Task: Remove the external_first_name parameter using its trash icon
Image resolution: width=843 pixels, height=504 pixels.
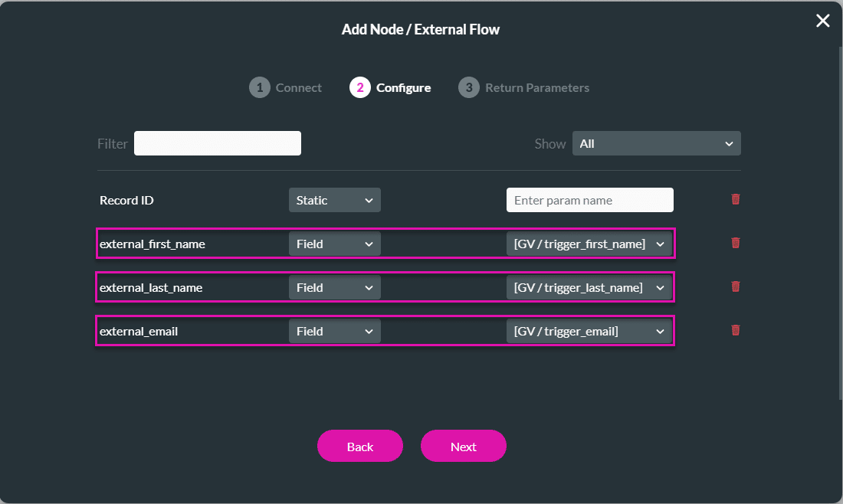Action: click(x=735, y=243)
